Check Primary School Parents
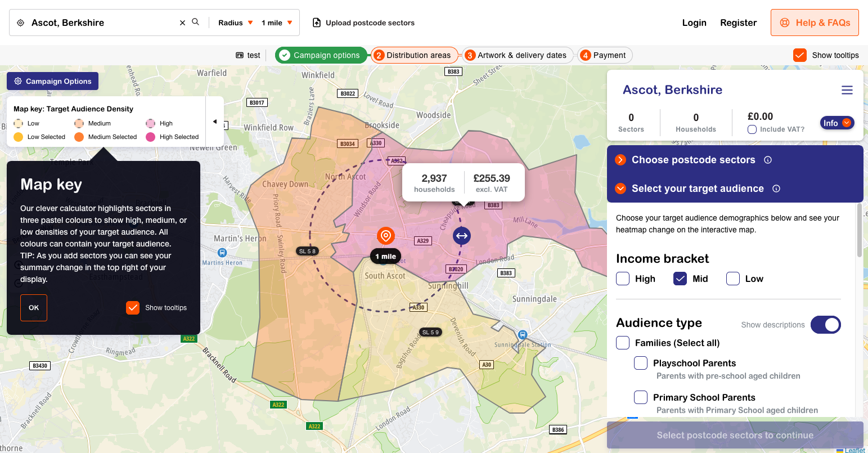This screenshot has height=453, width=868. click(641, 397)
